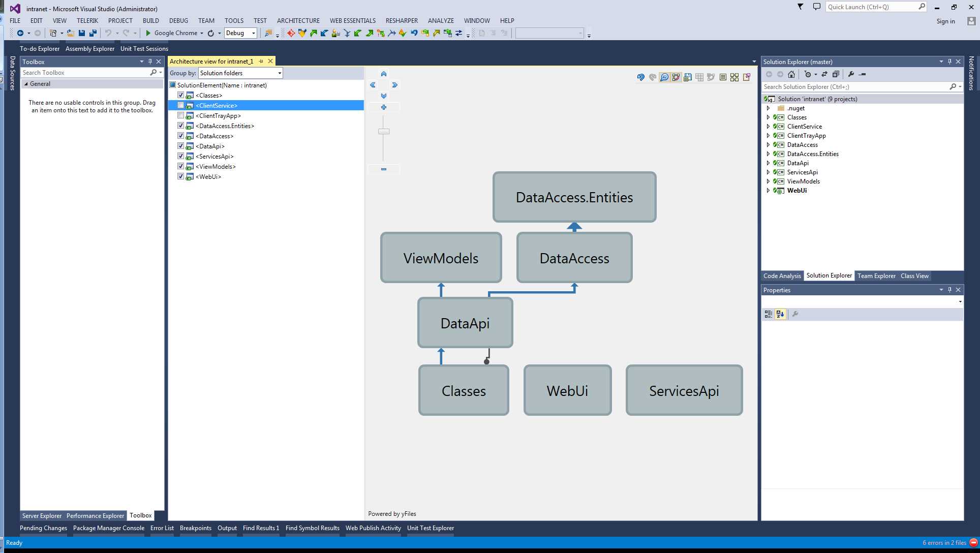Viewport: 980px width, 553px height.
Task: Export the diagram as image via export icon
Action: 746,77
